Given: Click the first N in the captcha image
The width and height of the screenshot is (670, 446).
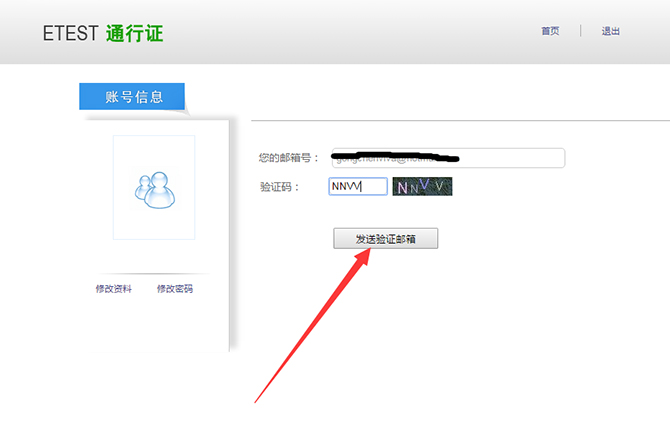Looking at the screenshot, I should click(402, 187).
